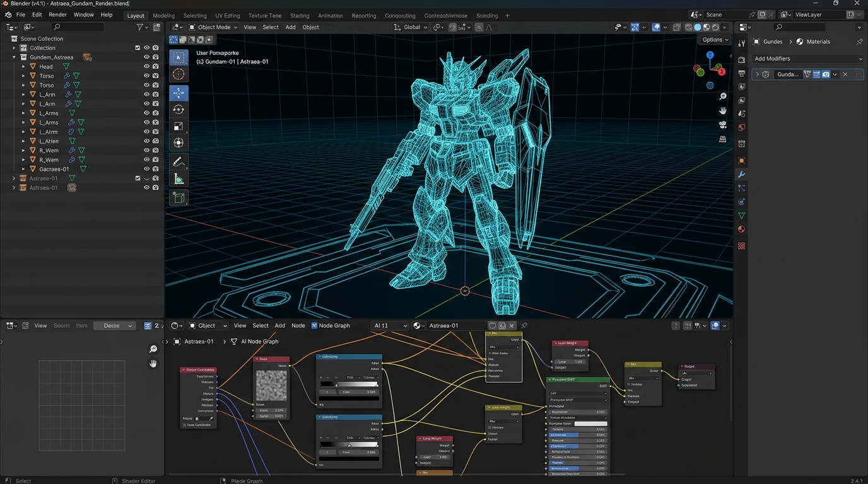Open the Texture properties checker tab
Viewport: 868px width, 484px height.
point(741,246)
